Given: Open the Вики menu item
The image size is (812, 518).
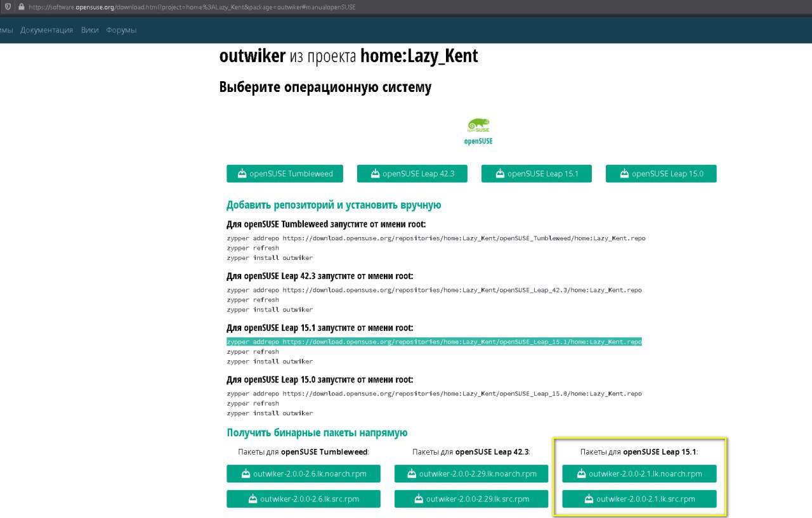Looking at the screenshot, I should pyautogui.click(x=90, y=30).
